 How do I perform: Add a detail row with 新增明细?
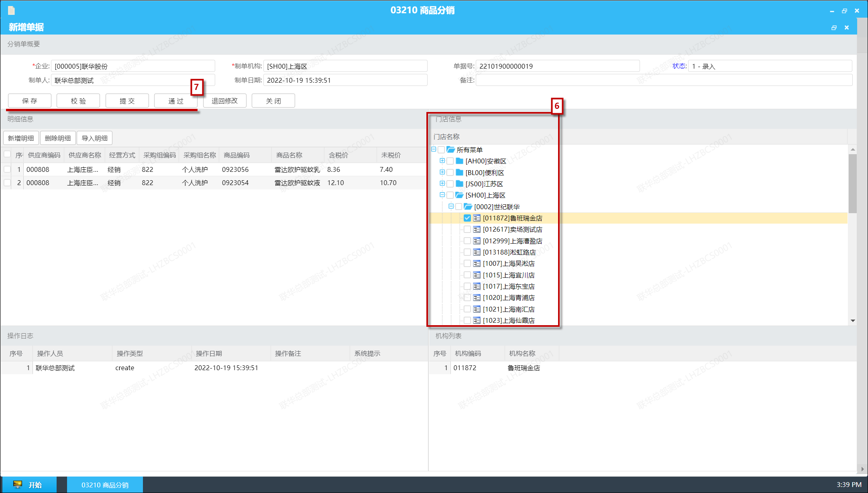coord(21,138)
